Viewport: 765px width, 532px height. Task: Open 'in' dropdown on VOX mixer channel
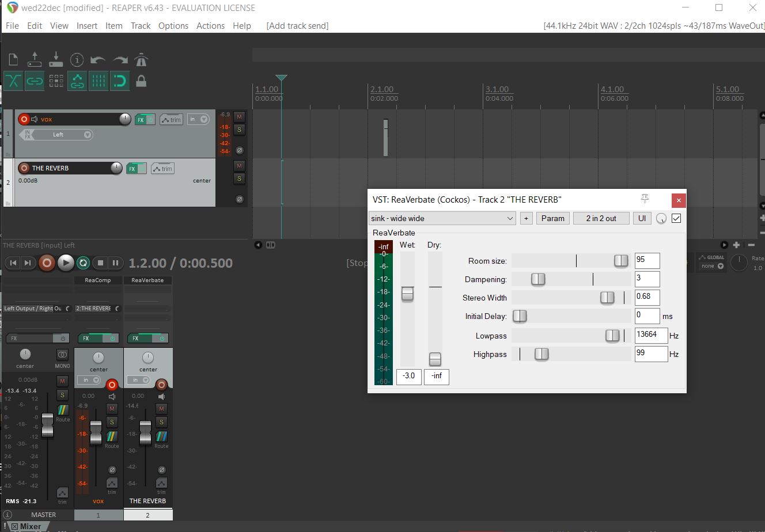click(88, 380)
